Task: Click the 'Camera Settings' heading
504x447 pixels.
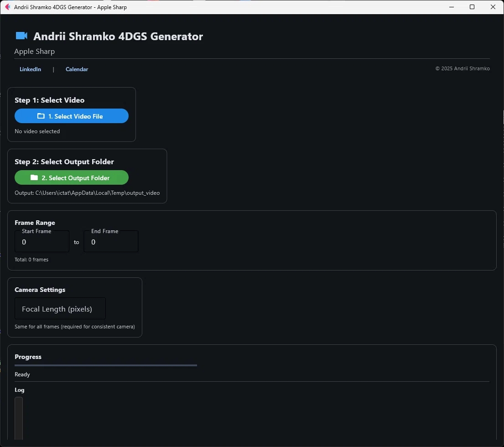Action: point(40,290)
